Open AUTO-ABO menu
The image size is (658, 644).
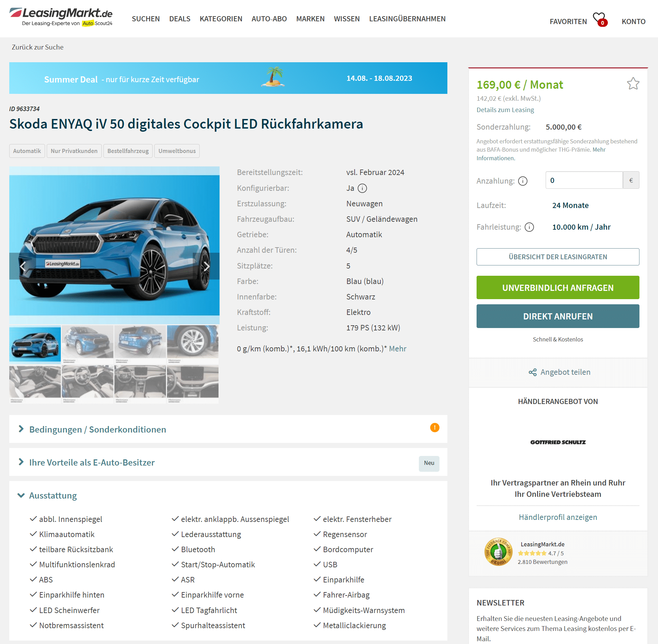(269, 19)
